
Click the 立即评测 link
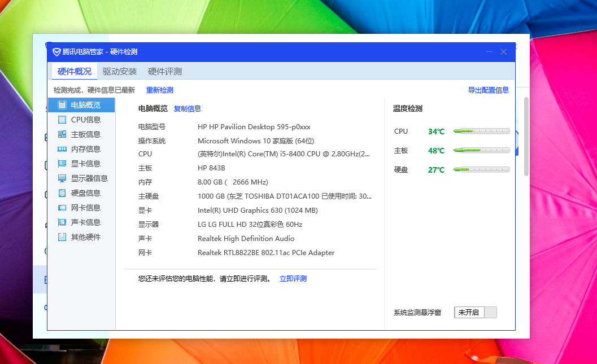(293, 279)
